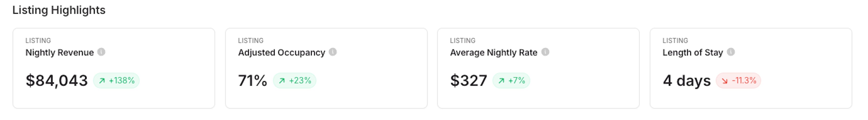Click the down arrow in -11.3% badge
Viewport: 868px width, 120px height.
(725, 81)
